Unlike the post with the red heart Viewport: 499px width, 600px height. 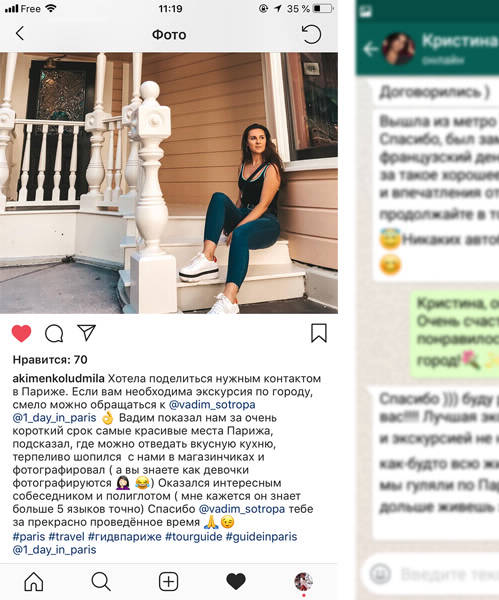(x=21, y=333)
